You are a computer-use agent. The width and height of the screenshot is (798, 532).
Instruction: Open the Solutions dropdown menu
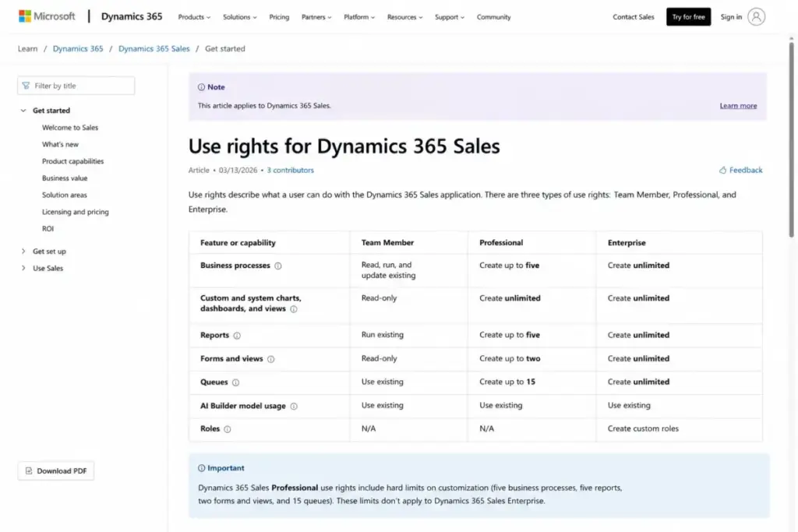240,17
